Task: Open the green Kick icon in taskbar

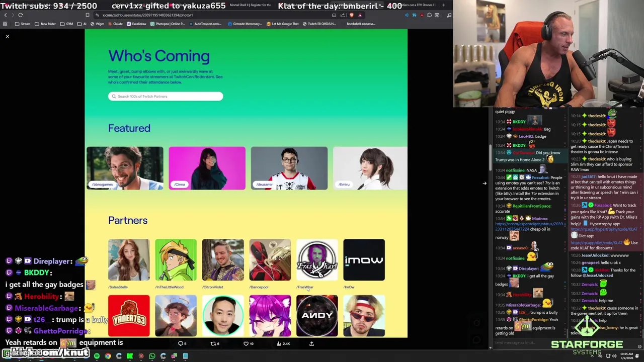Action: 130,356
